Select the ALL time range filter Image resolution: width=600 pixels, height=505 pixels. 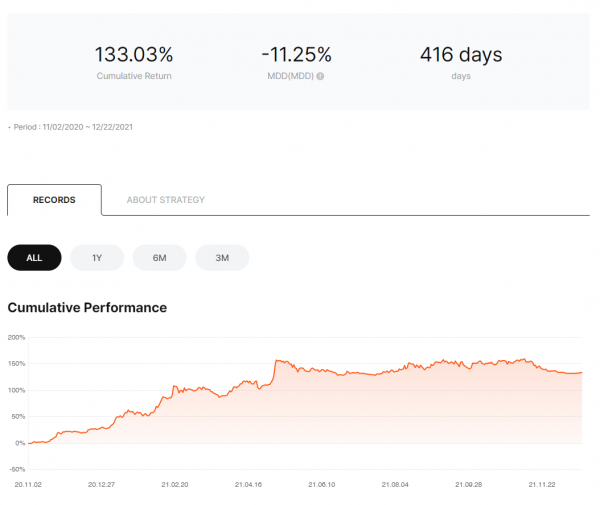click(34, 258)
